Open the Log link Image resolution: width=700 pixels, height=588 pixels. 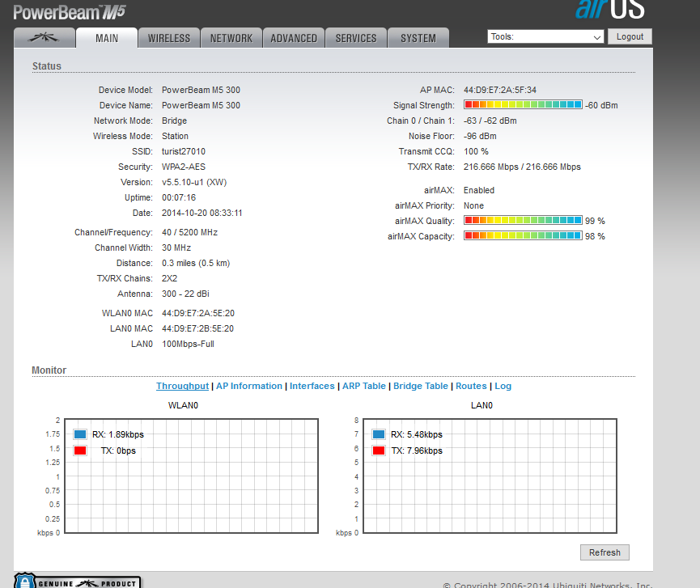pos(503,386)
